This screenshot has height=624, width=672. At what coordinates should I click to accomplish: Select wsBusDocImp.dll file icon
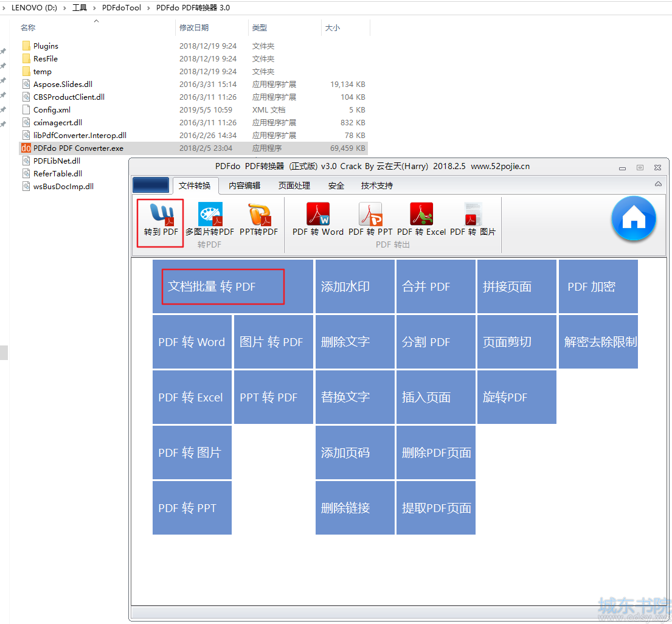point(26,187)
